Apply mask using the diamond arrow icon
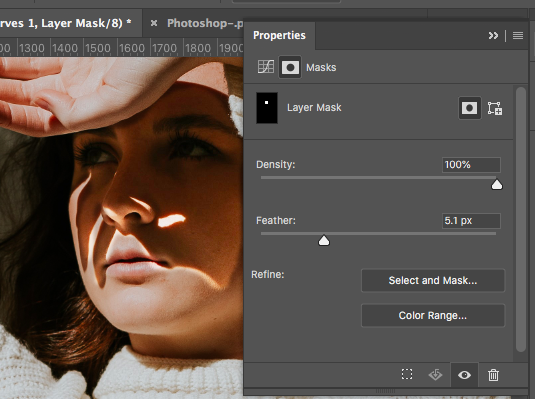The image size is (535, 399). pyautogui.click(x=435, y=375)
